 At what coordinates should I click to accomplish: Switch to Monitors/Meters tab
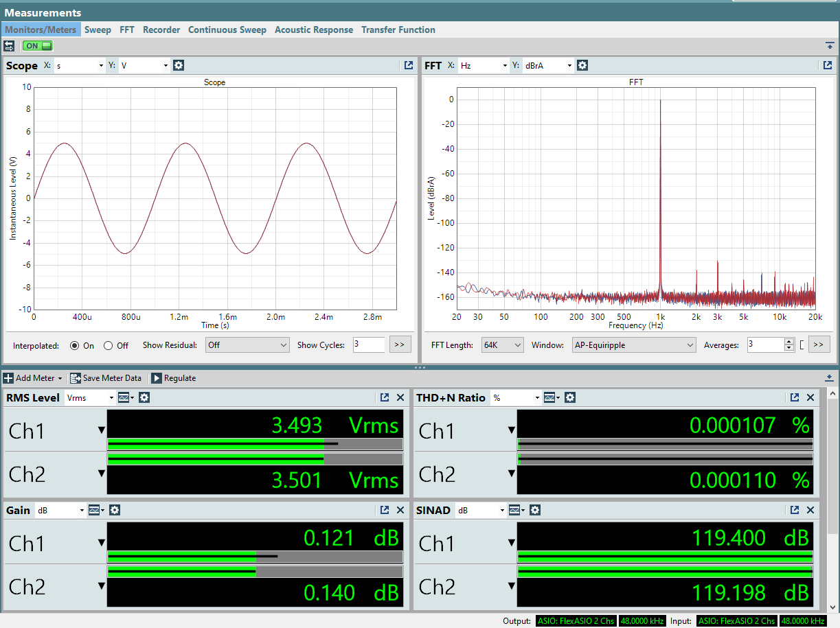[x=41, y=30]
